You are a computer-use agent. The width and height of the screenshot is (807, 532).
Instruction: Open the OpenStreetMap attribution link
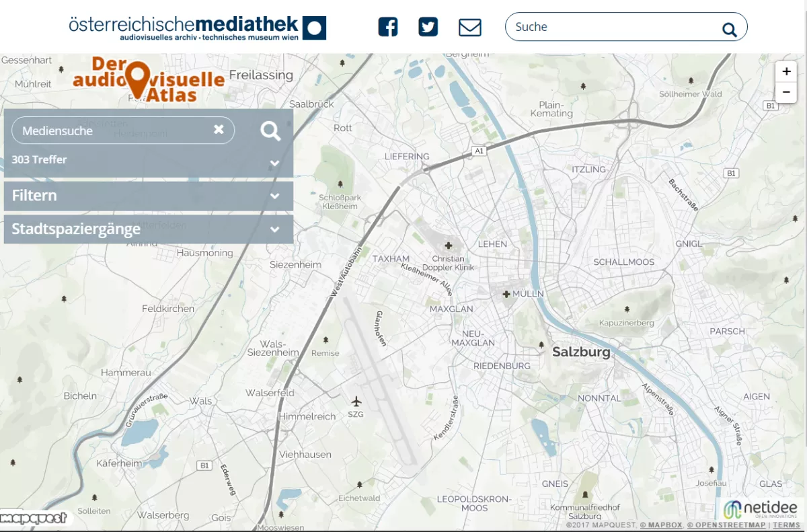726,525
